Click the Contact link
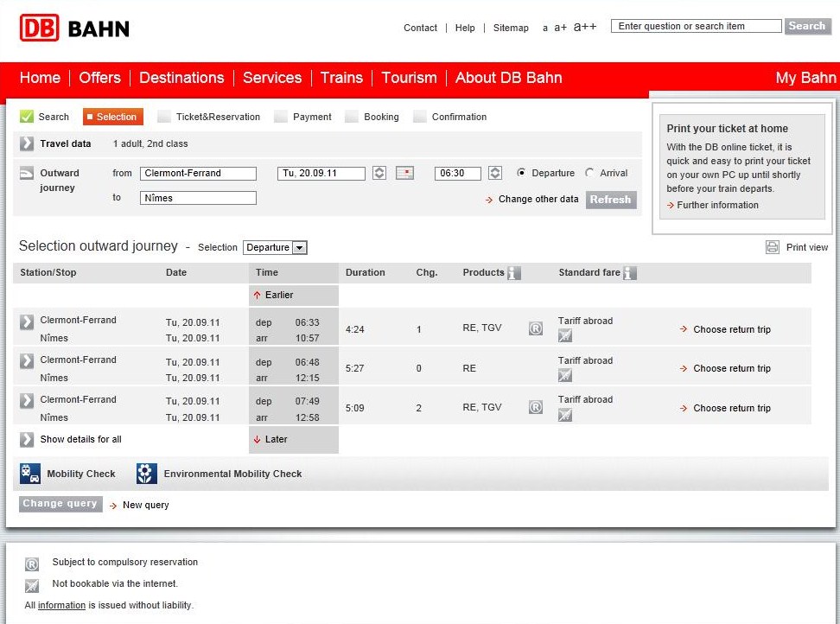Image resolution: width=840 pixels, height=624 pixels. tap(420, 28)
